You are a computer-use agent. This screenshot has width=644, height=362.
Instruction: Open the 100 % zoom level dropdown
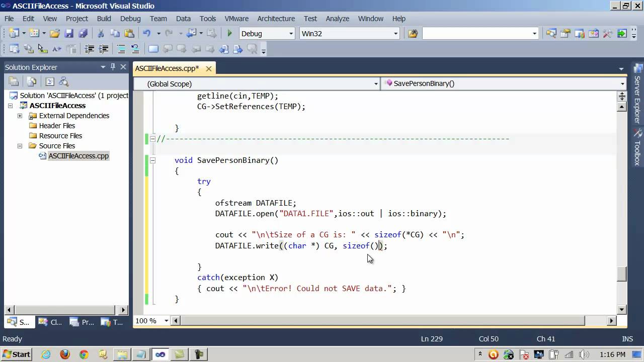tap(166, 321)
